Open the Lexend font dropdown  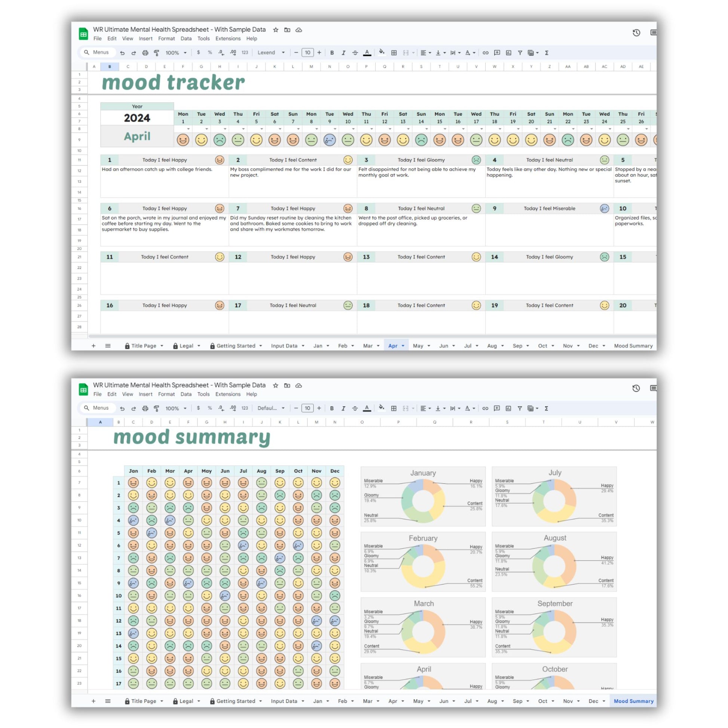coord(271,53)
